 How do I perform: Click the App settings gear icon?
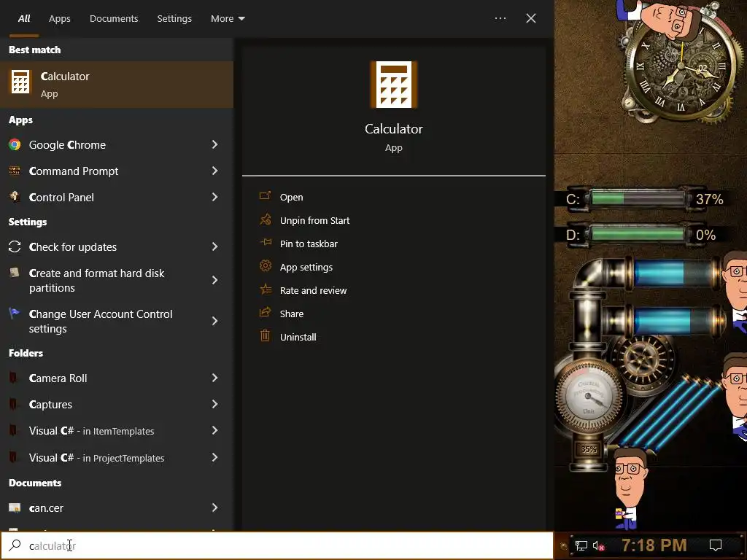tap(266, 266)
